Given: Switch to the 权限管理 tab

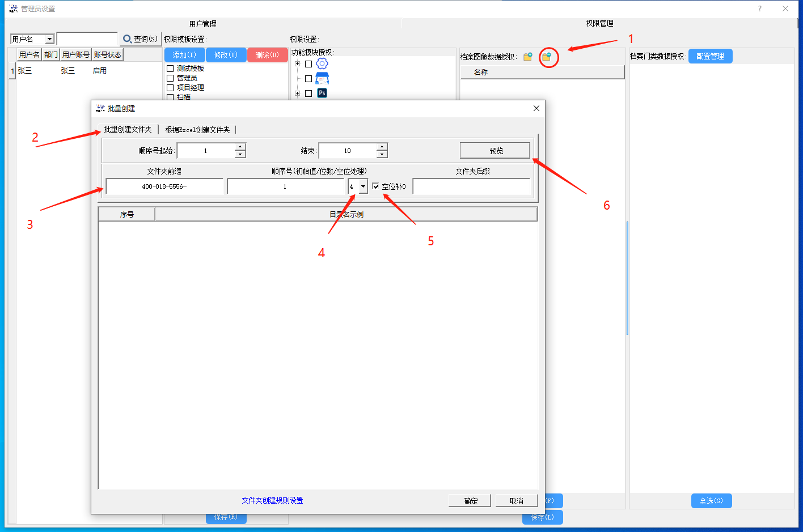Looking at the screenshot, I should pyautogui.click(x=599, y=23).
